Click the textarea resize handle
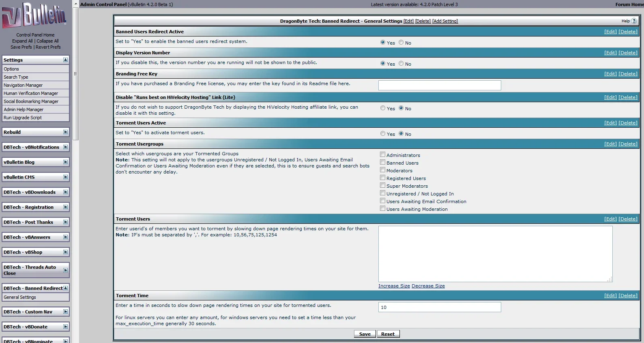This screenshot has width=644, height=343. (610, 279)
